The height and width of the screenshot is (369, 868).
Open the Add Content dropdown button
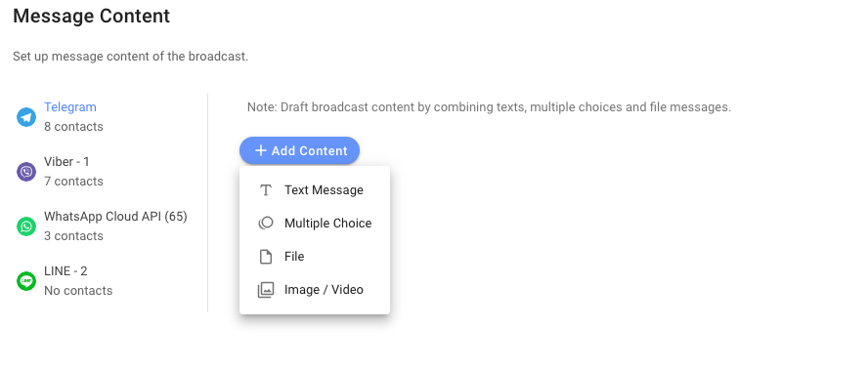click(x=299, y=150)
